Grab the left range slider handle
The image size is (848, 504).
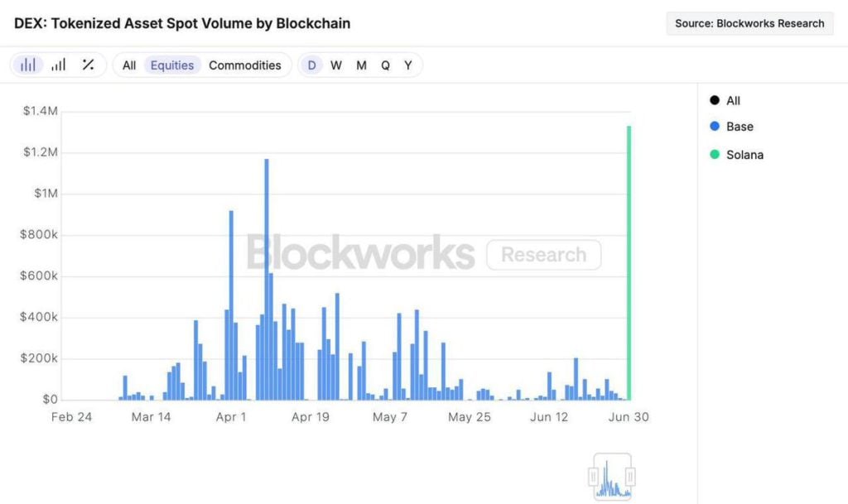(593, 477)
